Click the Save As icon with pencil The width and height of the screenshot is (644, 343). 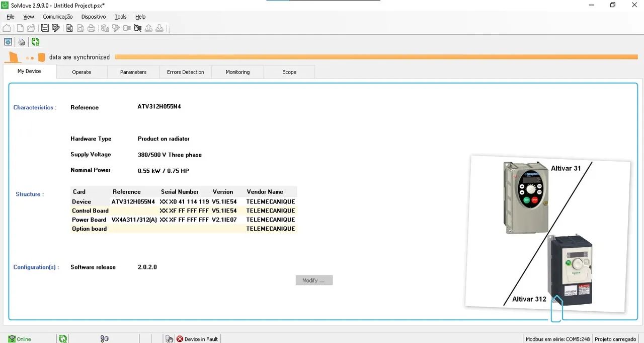pyautogui.click(x=55, y=28)
